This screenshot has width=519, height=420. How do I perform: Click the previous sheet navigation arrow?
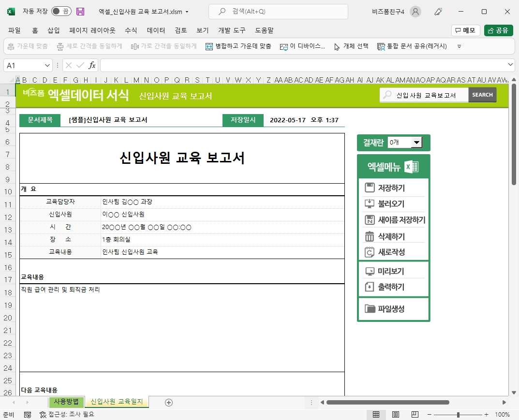pos(14,403)
